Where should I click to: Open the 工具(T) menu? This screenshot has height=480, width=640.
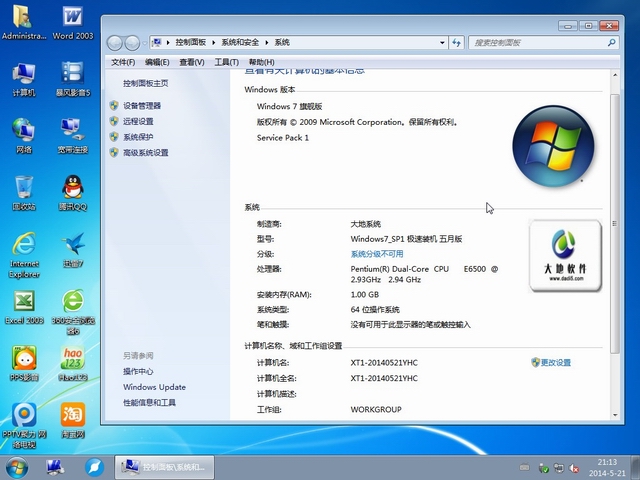click(227, 62)
